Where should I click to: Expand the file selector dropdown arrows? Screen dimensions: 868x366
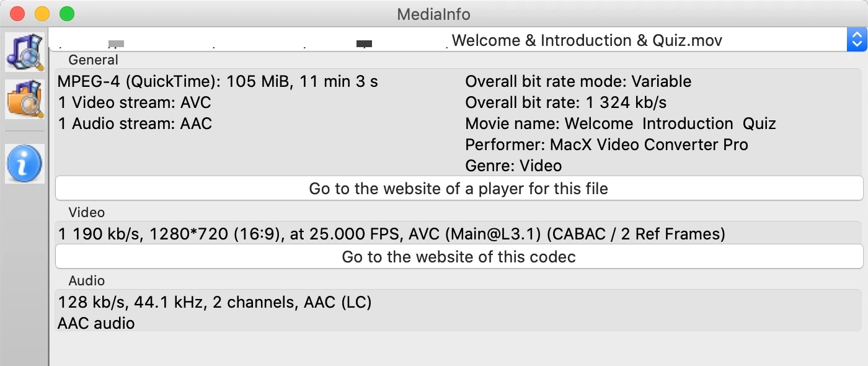856,41
